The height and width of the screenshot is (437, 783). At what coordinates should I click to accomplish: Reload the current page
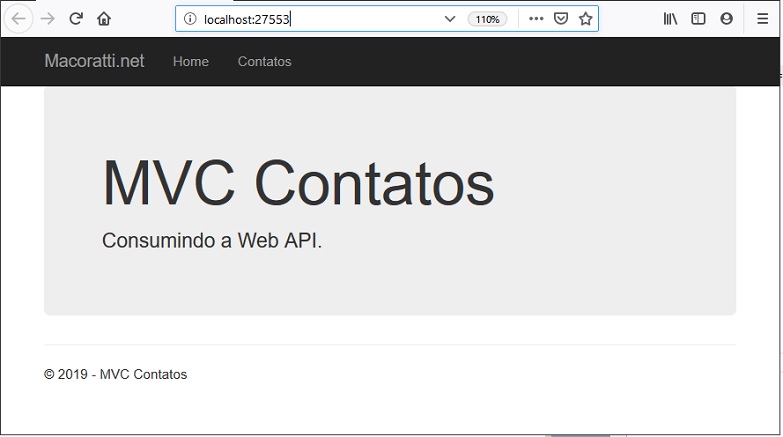click(x=76, y=19)
